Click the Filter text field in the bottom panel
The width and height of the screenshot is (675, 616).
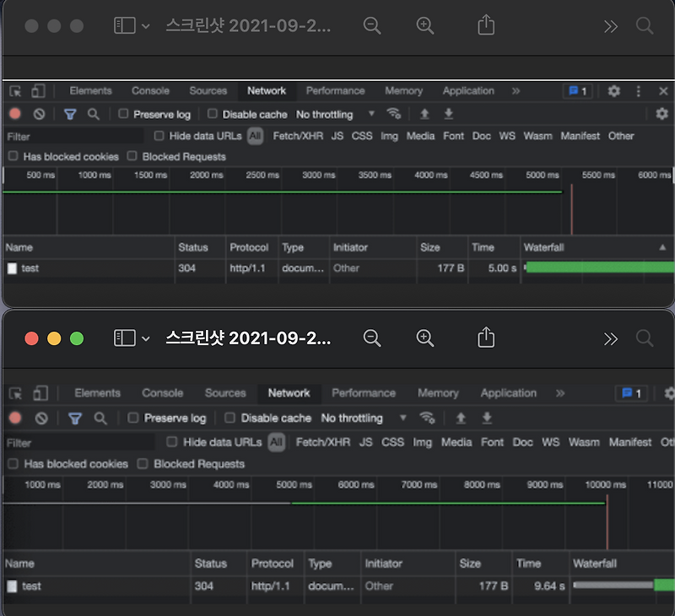click(x=80, y=442)
